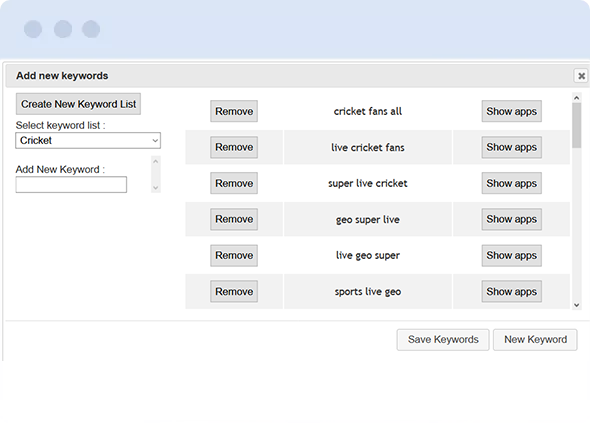590x423 pixels.
Task: Remove the 'geo super live' keyword
Action: coord(234,219)
